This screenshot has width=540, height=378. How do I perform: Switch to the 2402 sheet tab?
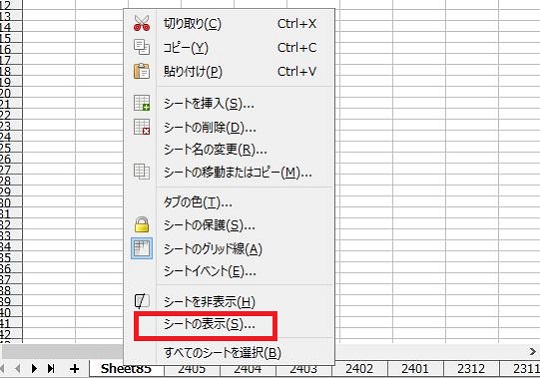[359, 369]
